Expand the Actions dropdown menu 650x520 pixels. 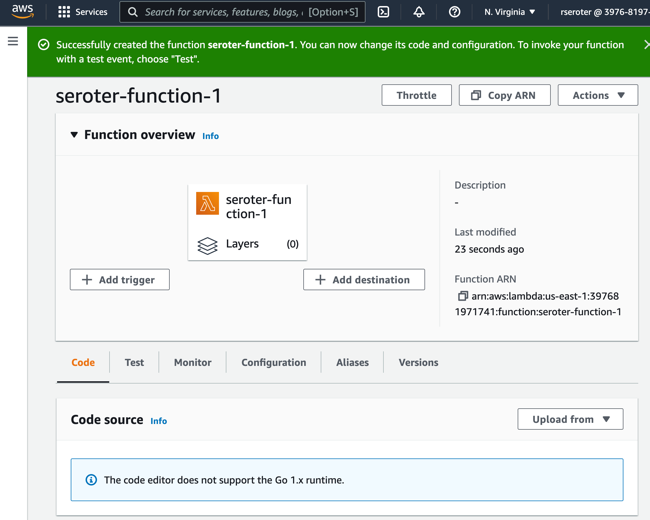598,96
